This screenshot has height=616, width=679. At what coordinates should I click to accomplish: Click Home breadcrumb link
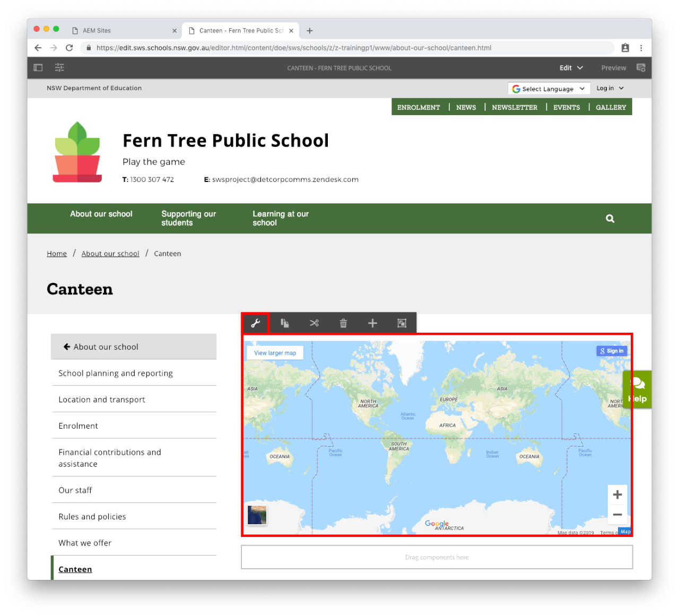(57, 254)
